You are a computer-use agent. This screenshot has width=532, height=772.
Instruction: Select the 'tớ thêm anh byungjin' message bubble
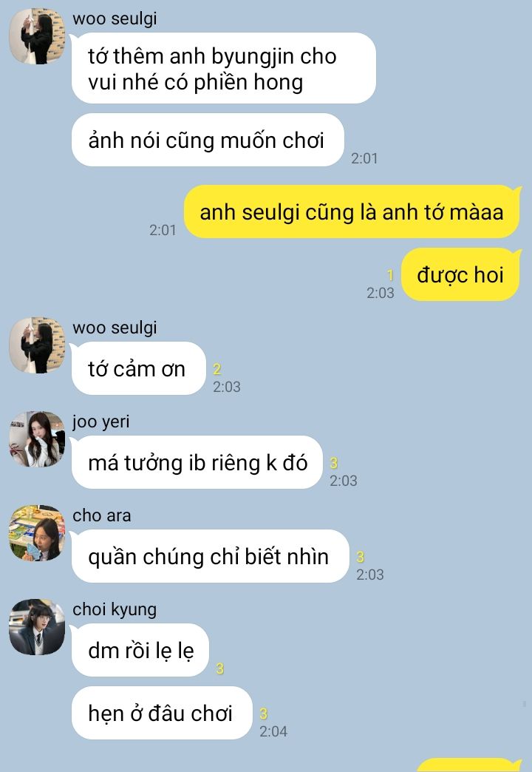(224, 69)
